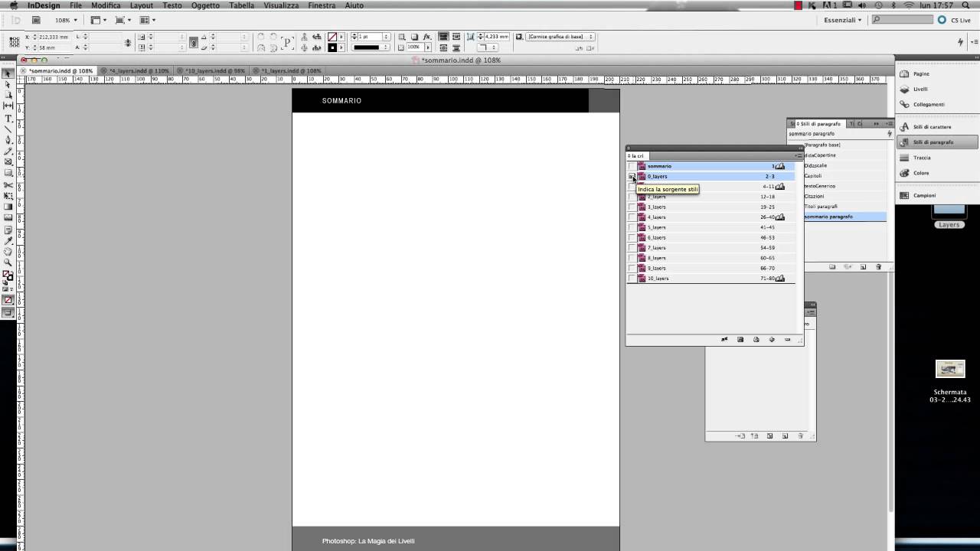Screen dimensions: 980x551
Task: Select the Type (T) tool
Action: point(8,118)
